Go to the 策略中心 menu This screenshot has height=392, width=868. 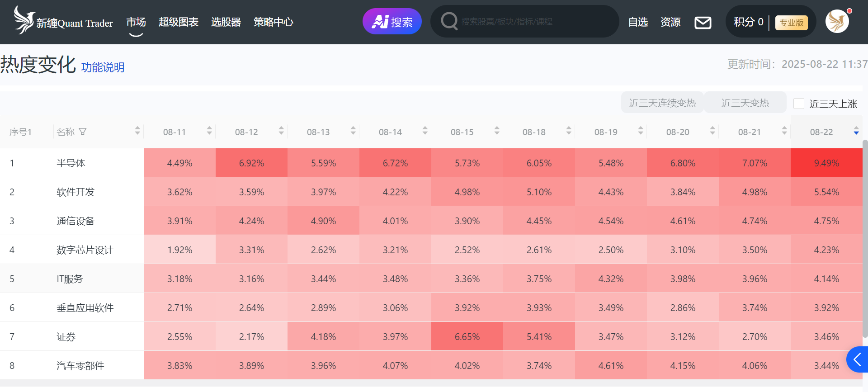click(273, 22)
